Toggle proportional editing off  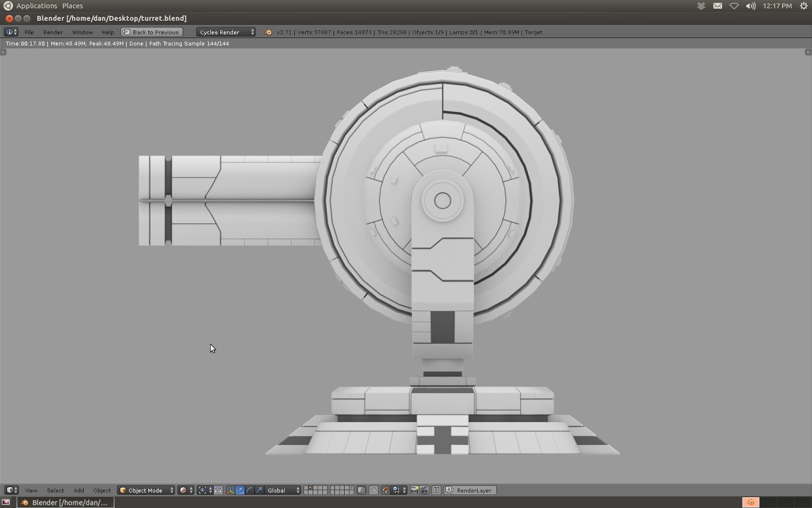[x=373, y=490]
